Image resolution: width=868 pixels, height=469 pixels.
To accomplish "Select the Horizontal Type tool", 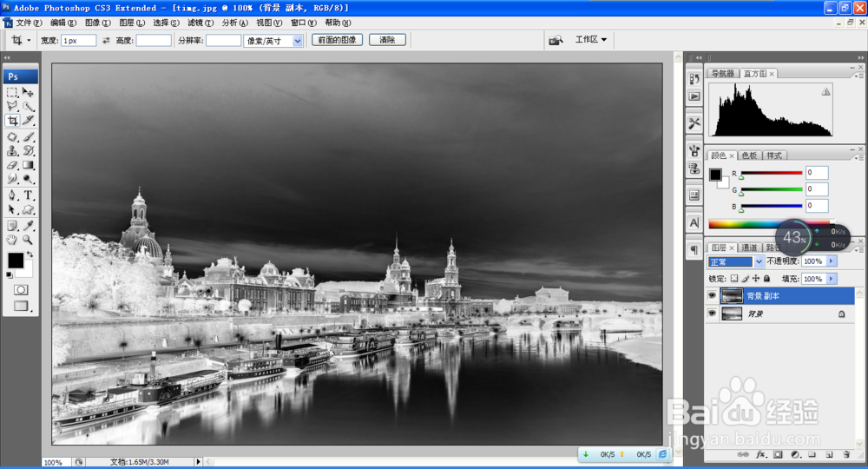I will 28,195.
